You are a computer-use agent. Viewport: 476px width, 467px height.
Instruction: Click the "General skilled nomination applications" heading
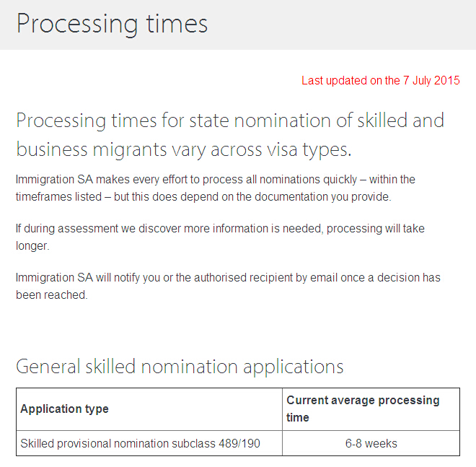pos(180,366)
